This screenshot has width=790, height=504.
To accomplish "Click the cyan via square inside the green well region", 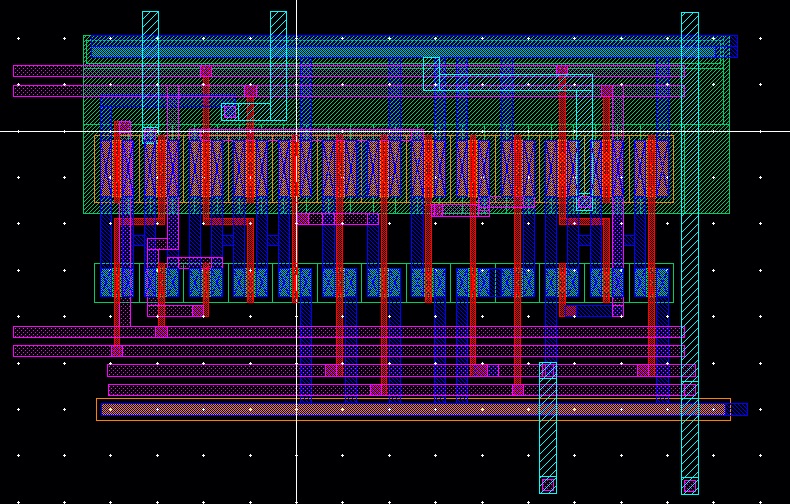I will click(584, 203).
